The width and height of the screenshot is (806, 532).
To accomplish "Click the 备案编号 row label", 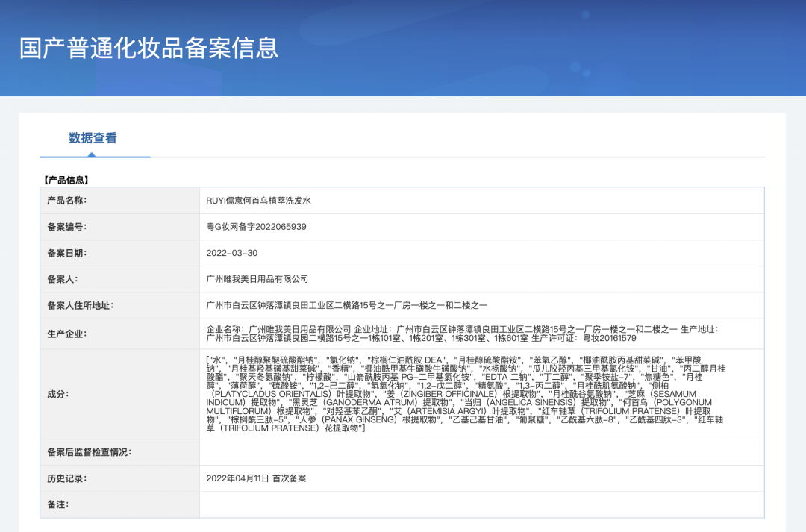I will 67,227.
